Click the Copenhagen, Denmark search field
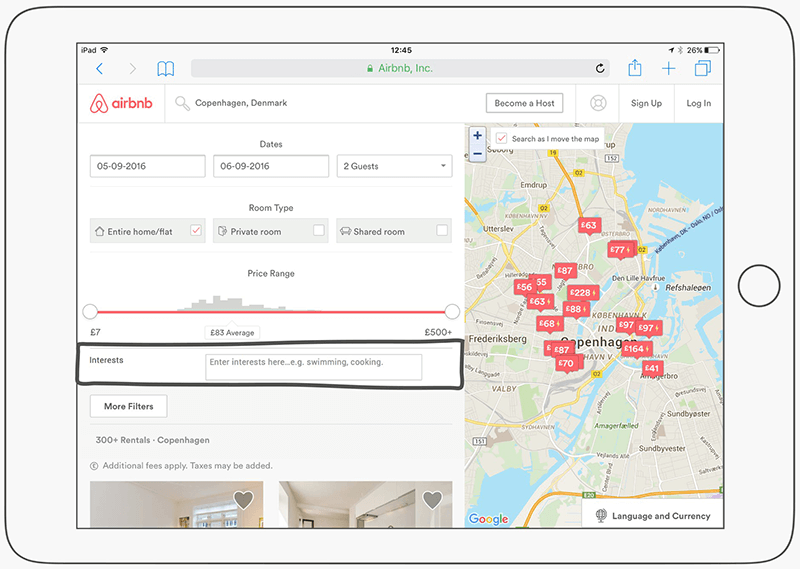Image resolution: width=800 pixels, height=569 pixels. (241, 103)
